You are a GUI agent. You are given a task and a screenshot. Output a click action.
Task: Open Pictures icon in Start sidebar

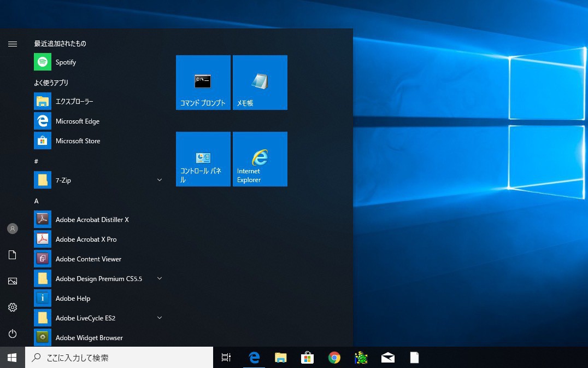(13, 281)
